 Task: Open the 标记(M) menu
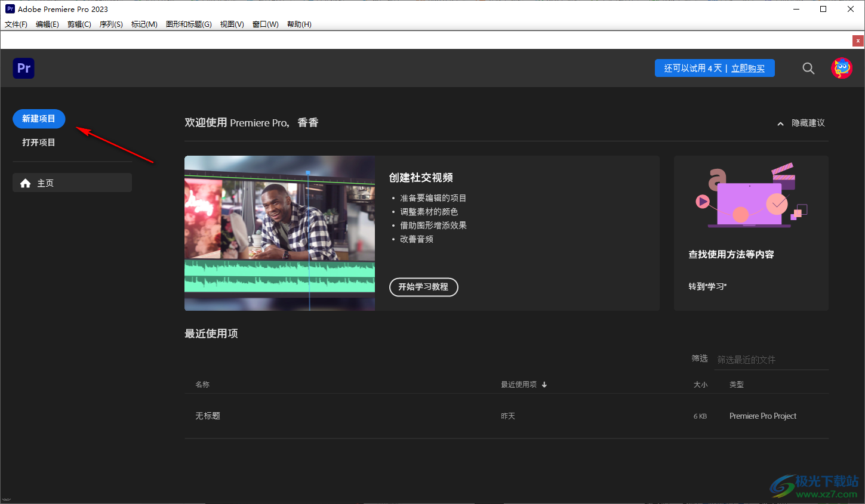tap(144, 24)
